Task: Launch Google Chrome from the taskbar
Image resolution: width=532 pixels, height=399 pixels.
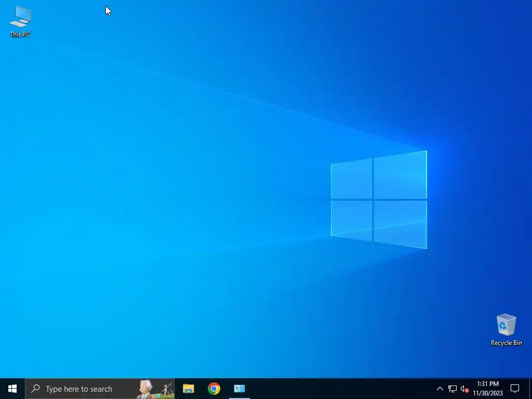Action: tap(214, 389)
